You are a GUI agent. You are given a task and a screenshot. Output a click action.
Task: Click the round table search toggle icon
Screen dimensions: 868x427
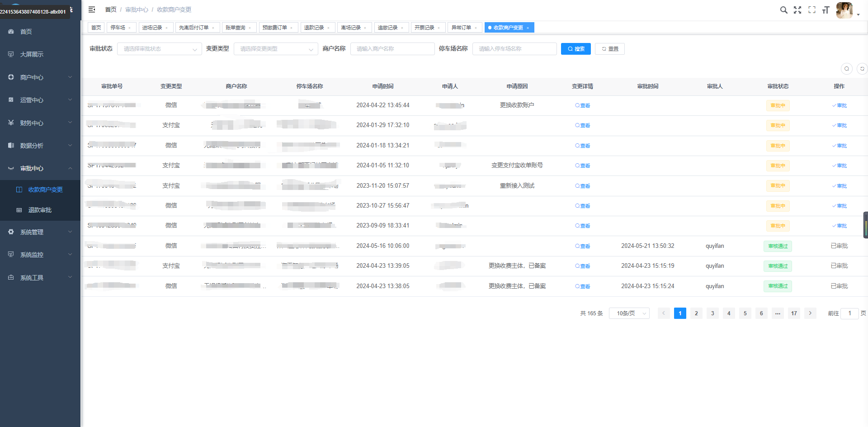[x=847, y=68]
